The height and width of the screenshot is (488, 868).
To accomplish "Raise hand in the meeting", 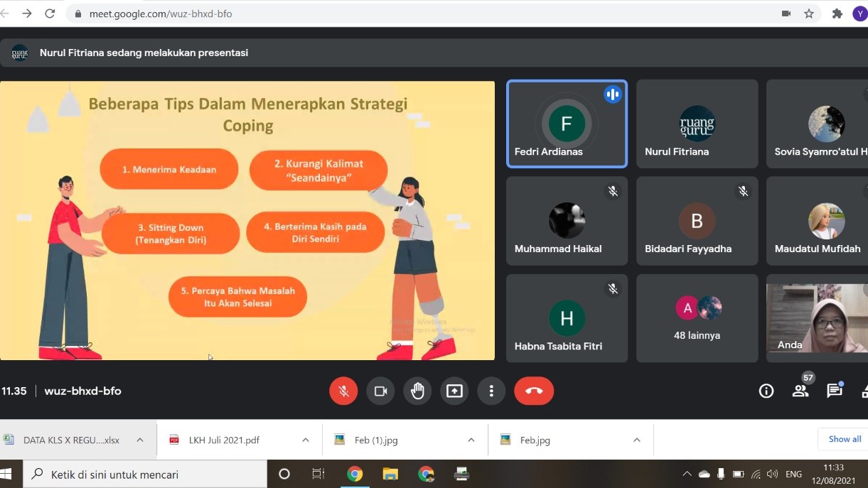I will [x=417, y=391].
